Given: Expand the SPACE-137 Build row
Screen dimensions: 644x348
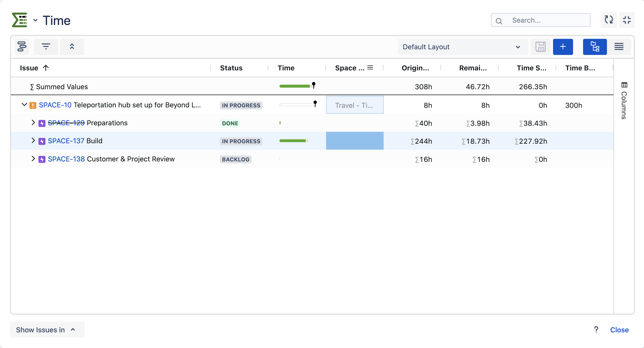Looking at the screenshot, I should click(33, 141).
